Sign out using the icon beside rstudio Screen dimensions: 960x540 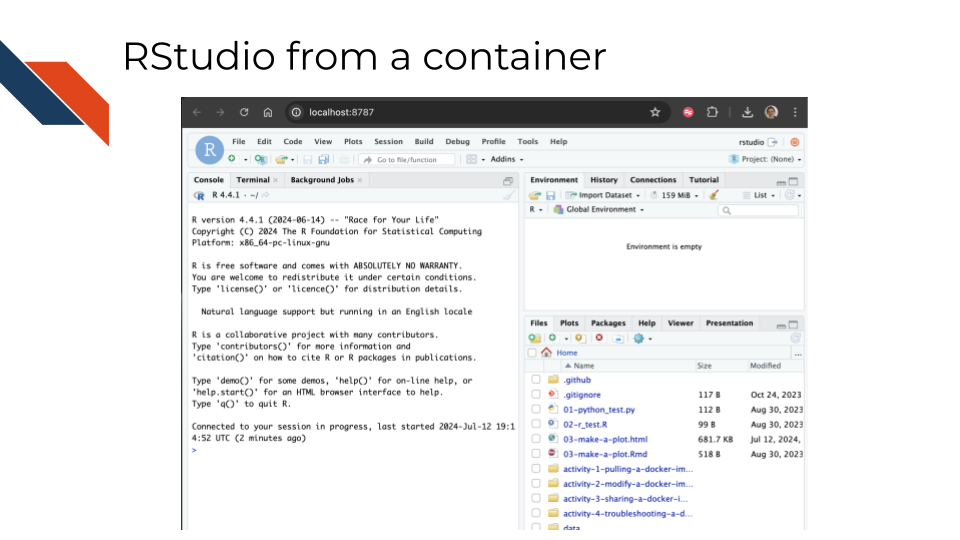tap(773, 142)
